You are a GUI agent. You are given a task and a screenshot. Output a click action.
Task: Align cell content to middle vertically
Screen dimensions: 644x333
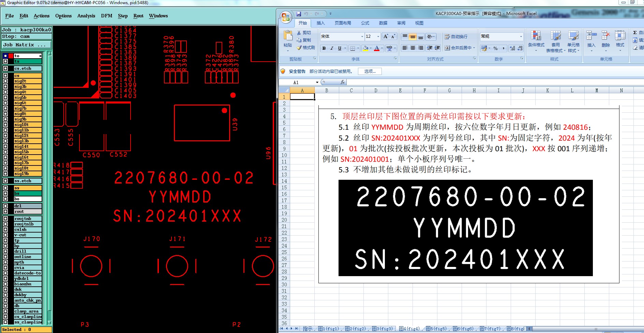click(413, 36)
